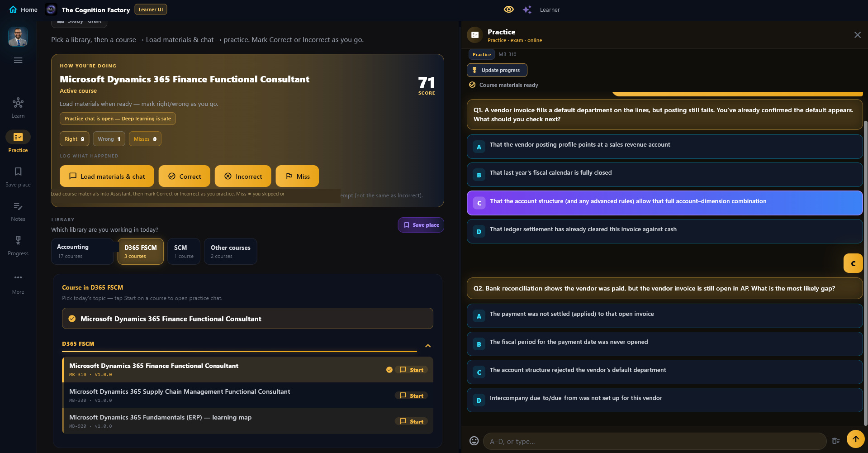868x453 pixels.
Task: Mark answer as Correct
Action: tap(184, 176)
